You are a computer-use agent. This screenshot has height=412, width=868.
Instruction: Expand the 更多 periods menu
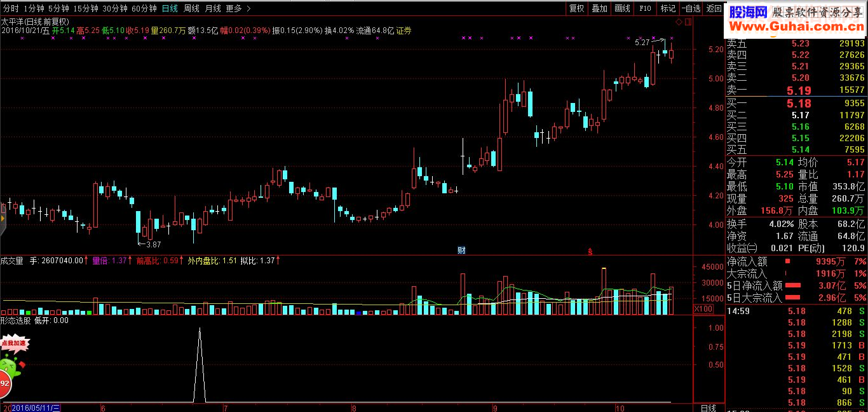pos(238,8)
